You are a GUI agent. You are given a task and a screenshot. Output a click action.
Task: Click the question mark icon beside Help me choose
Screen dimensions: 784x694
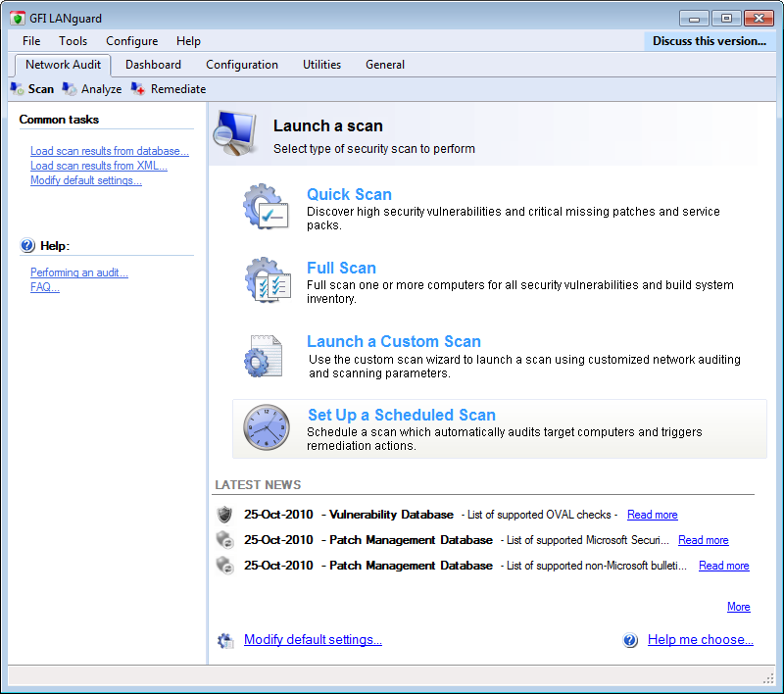click(x=630, y=640)
